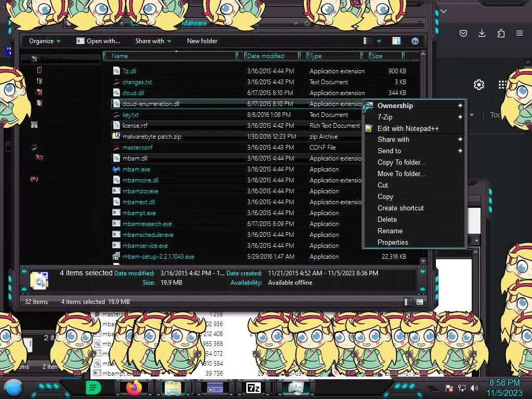Click New folder button
The width and height of the screenshot is (532, 399).
click(x=202, y=41)
